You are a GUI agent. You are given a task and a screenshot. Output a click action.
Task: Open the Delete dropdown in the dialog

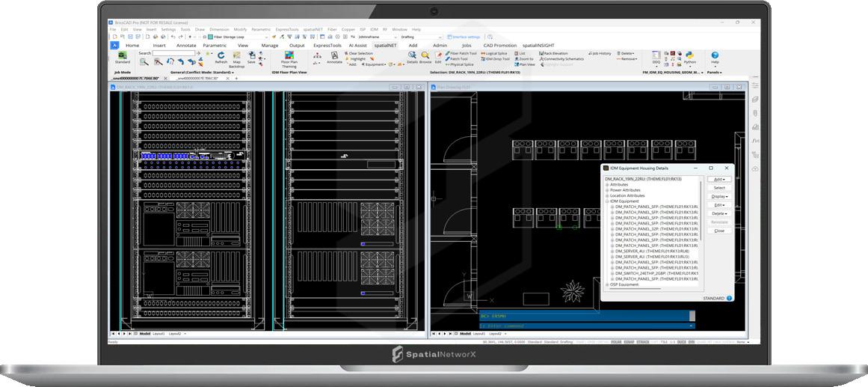coord(720,213)
